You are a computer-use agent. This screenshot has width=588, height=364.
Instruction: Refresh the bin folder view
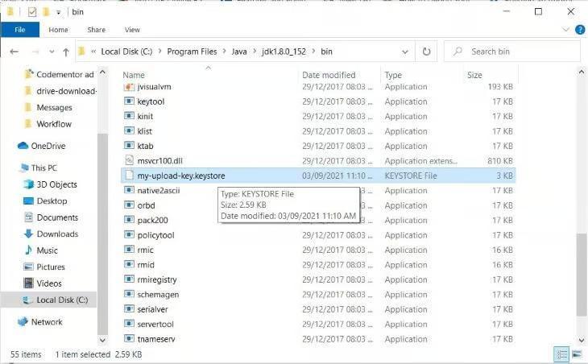[x=426, y=52]
